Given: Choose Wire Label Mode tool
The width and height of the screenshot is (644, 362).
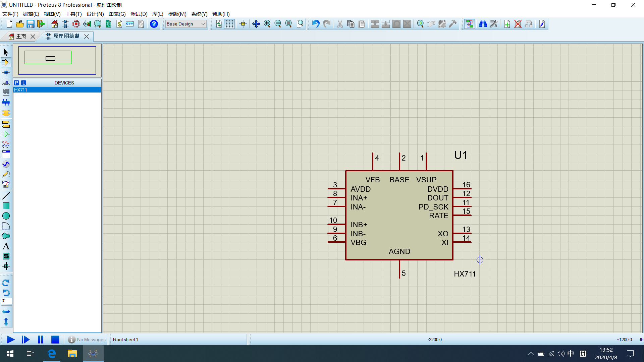Looking at the screenshot, I should tap(6, 82).
